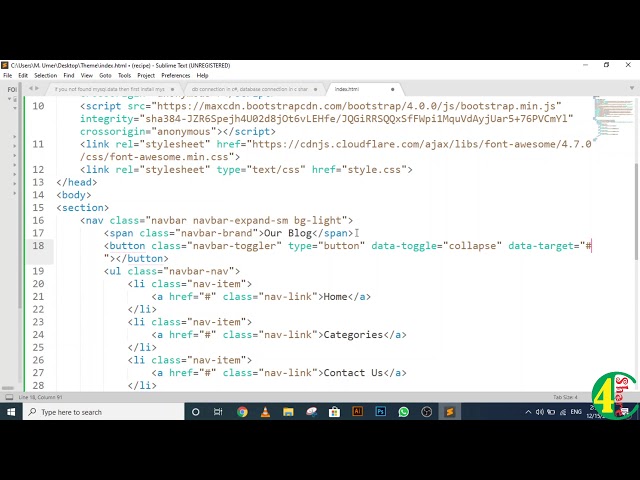Open WhatsApp from taskbar
This screenshot has height=480, width=640.
[x=404, y=412]
